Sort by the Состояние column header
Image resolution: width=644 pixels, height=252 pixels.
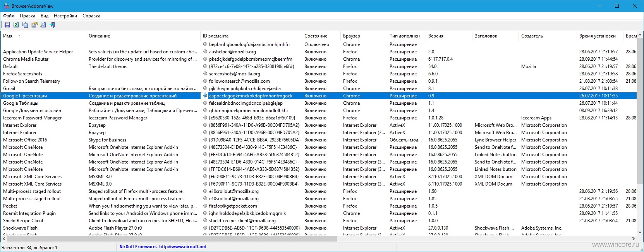click(321, 36)
